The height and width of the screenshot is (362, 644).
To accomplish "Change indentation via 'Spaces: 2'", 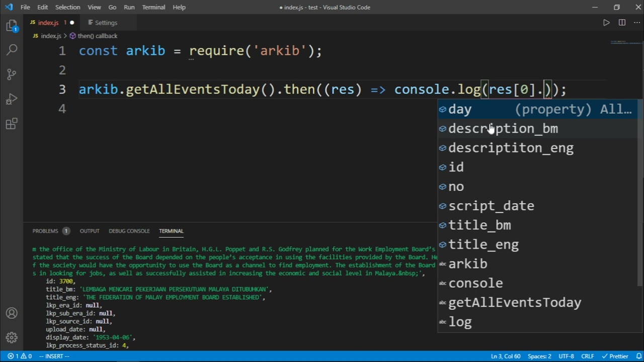I will tap(539, 356).
